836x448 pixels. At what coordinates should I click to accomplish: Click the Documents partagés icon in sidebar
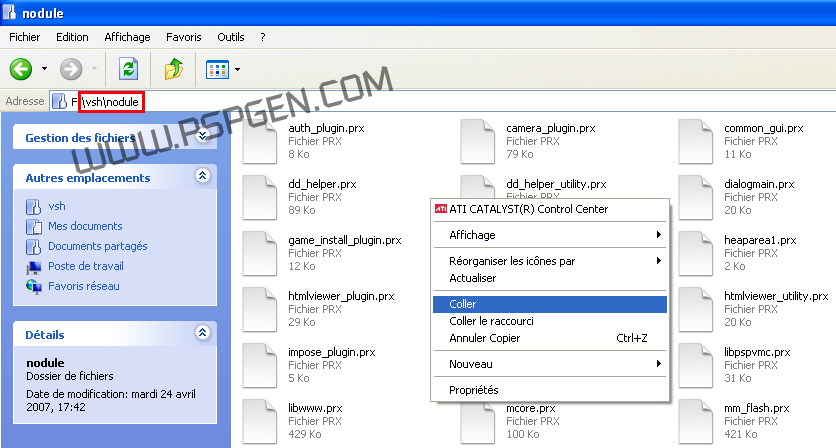(34, 246)
